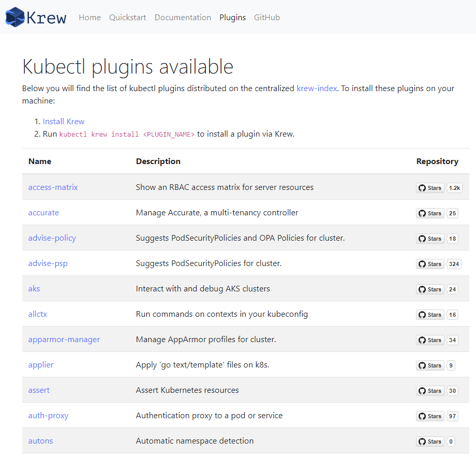
Task: Click the Krew logo icon
Action: point(15,17)
